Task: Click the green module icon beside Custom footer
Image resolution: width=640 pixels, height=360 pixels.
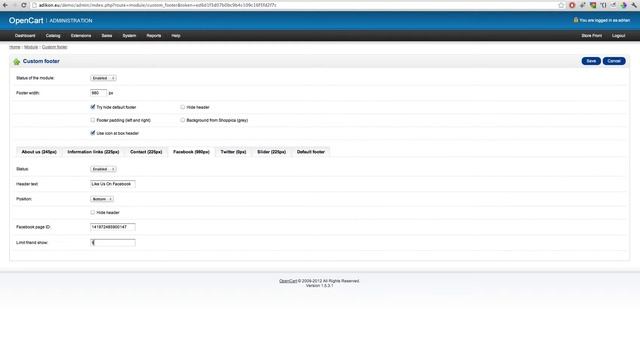Action: pos(16,61)
